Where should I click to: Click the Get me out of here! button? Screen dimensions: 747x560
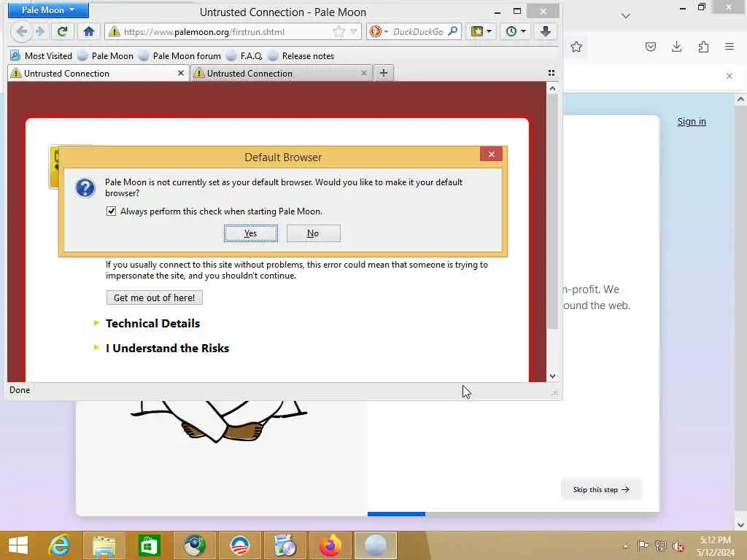click(155, 297)
